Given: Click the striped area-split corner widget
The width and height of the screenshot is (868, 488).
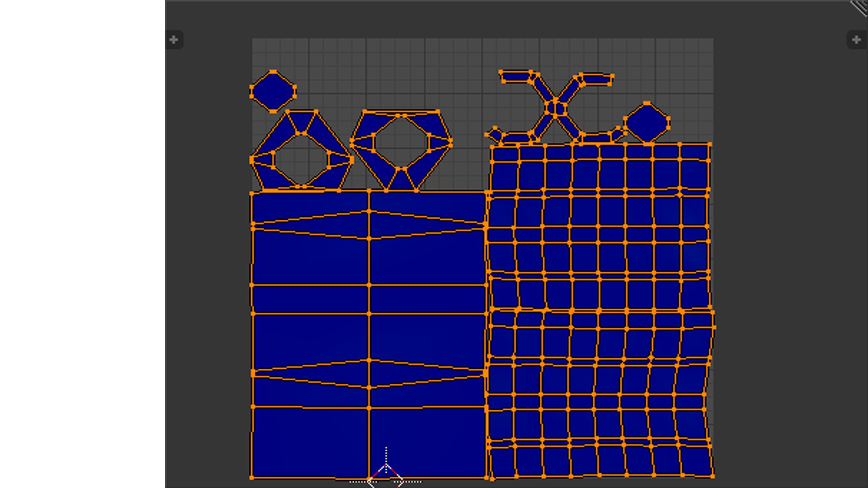Looking at the screenshot, I should [x=859, y=8].
